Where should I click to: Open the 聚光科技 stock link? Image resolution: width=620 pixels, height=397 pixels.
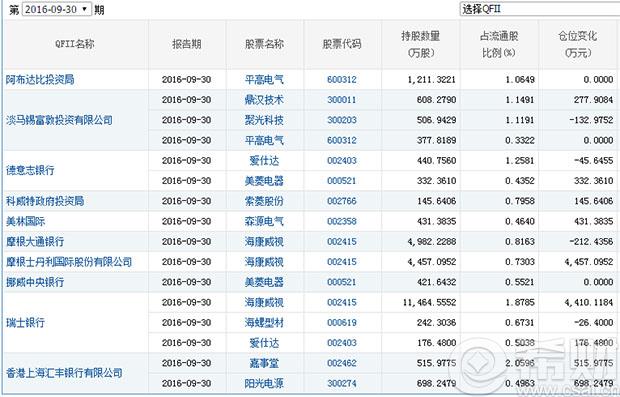264,120
